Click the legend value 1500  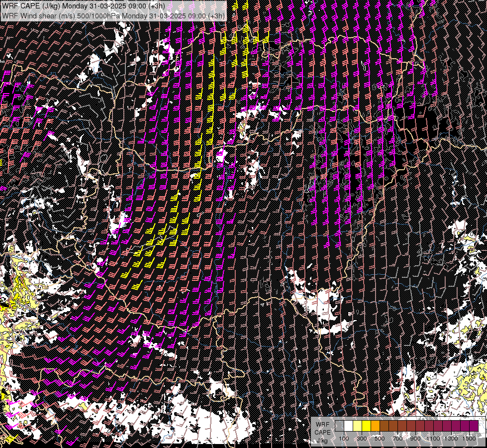click(469, 439)
